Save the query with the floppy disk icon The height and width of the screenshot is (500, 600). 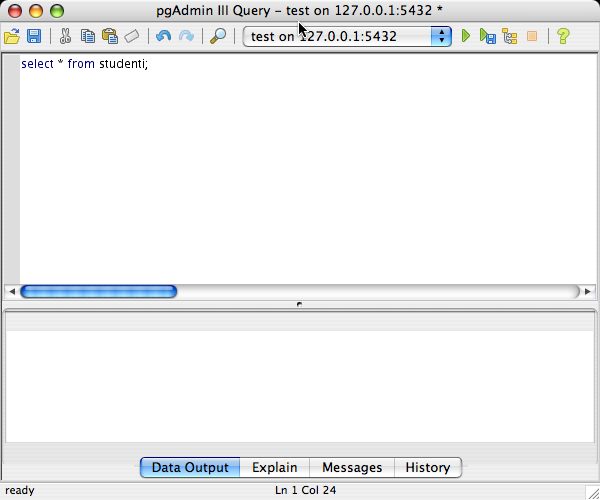pyautogui.click(x=34, y=37)
